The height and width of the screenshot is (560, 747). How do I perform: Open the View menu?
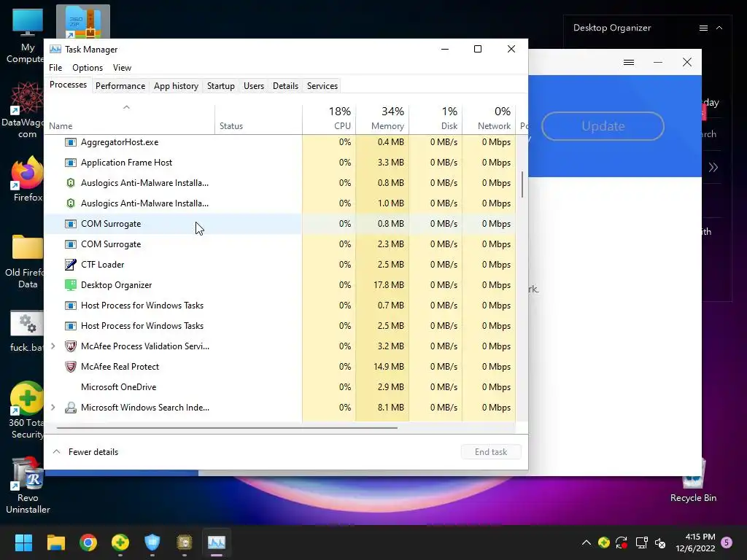tap(122, 68)
